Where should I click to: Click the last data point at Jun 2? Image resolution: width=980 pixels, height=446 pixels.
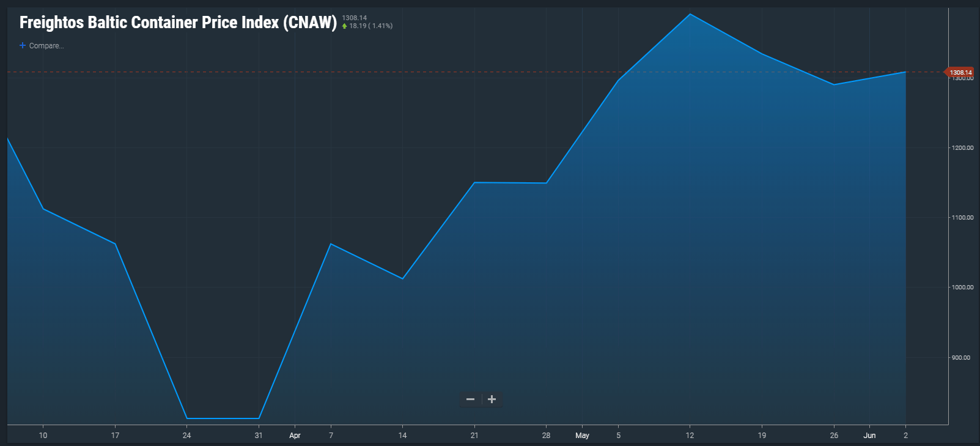click(905, 72)
